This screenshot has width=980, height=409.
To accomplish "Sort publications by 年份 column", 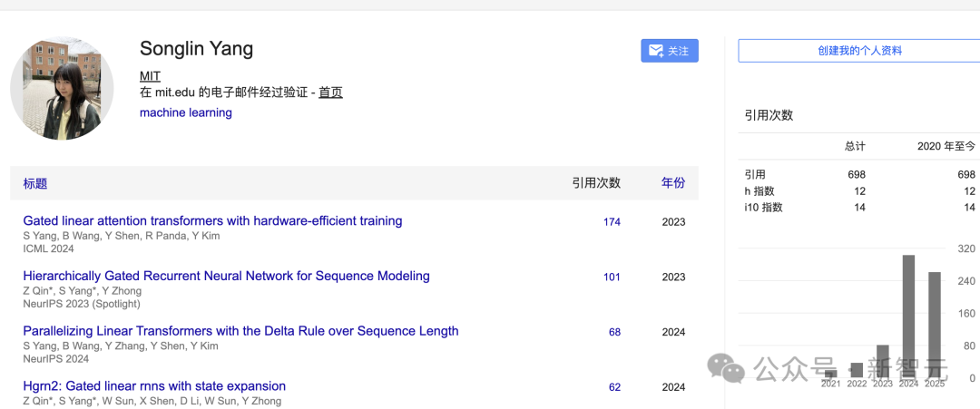I will point(673,183).
